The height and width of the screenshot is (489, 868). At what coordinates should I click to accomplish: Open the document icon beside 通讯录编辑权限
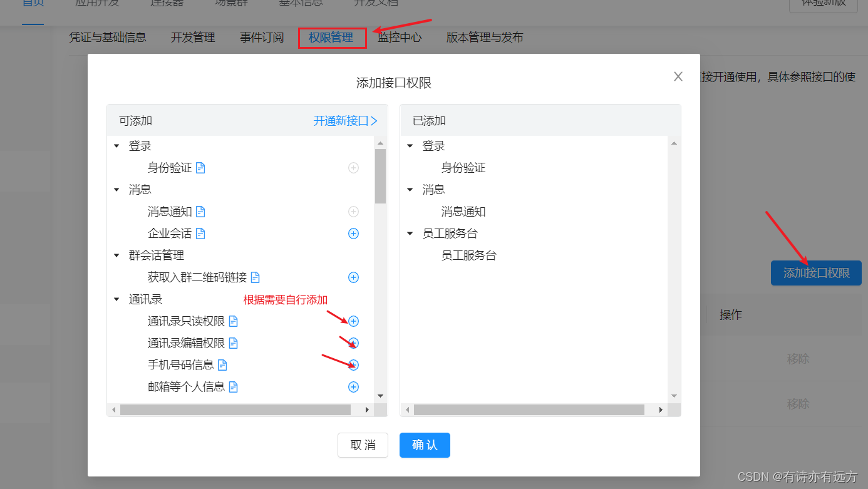(234, 343)
